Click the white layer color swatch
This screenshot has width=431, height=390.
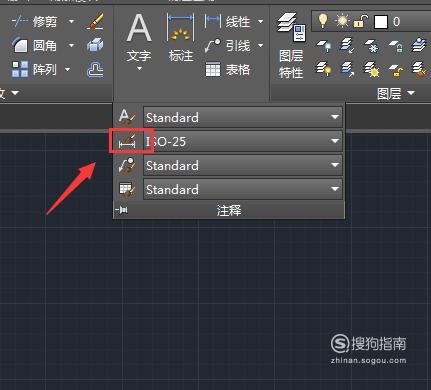coord(381,22)
